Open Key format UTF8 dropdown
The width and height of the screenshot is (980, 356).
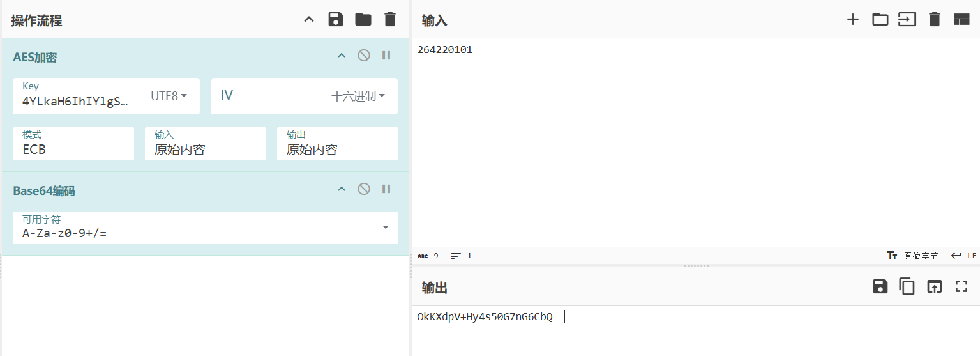[x=169, y=96]
